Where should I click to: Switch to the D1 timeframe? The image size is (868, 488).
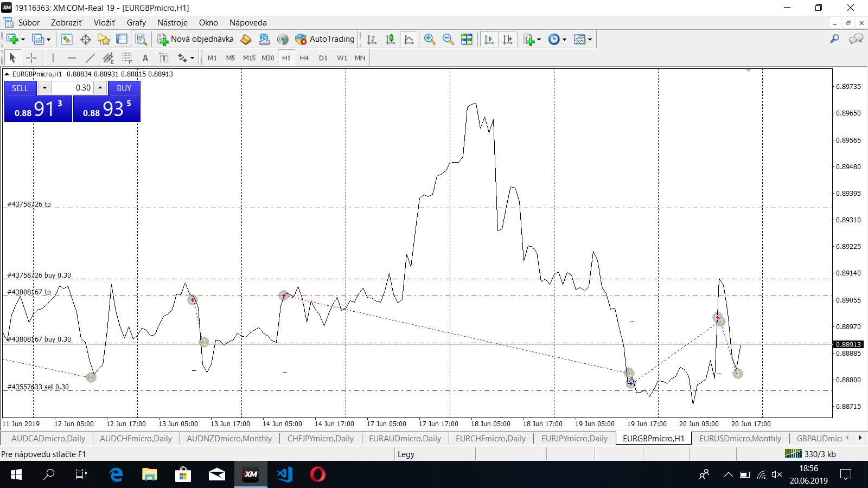tap(323, 57)
